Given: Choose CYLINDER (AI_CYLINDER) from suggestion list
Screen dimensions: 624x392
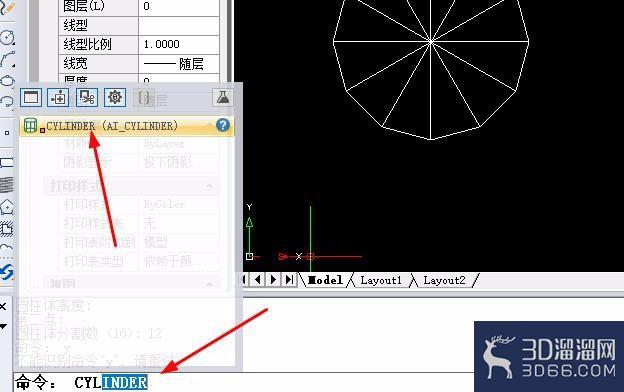Looking at the screenshot, I should (127, 126).
